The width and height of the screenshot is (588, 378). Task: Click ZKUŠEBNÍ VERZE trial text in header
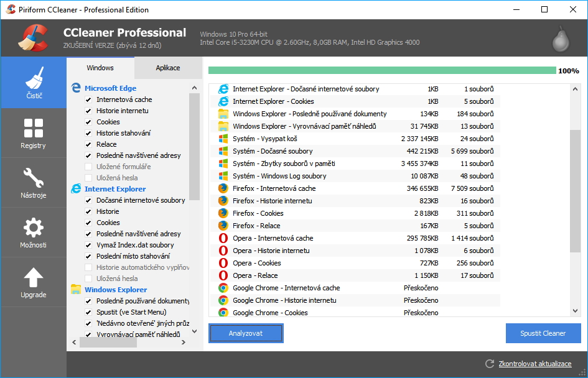113,45
